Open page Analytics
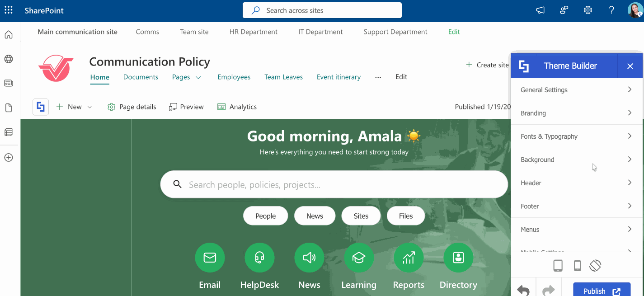Screen dimensions: 644x296 point(237,107)
